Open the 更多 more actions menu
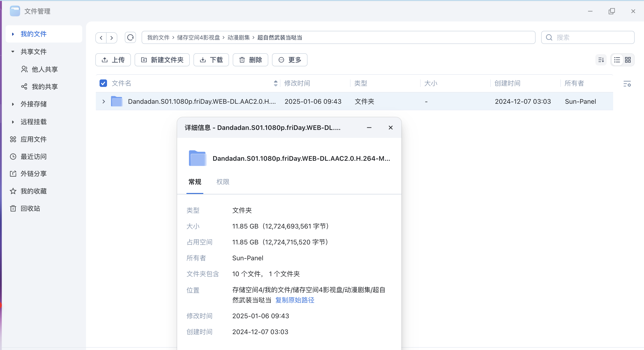644x350 pixels. click(290, 60)
